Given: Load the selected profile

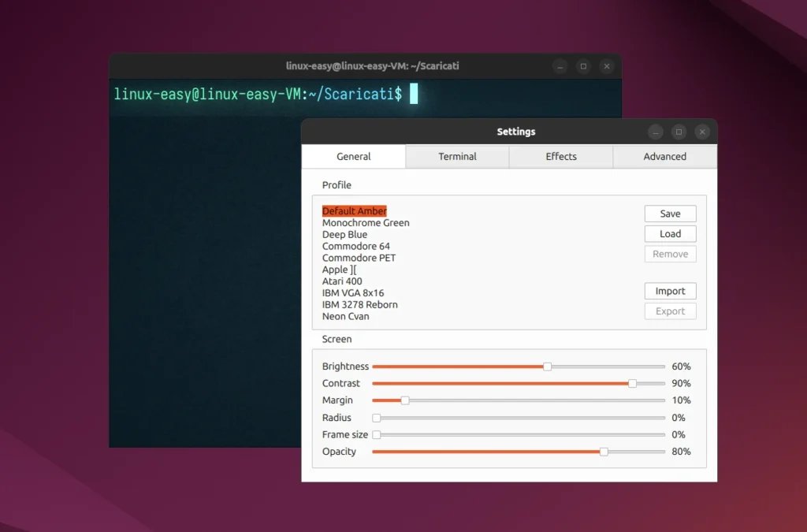Looking at the screenshot, I should click(670, 233).
